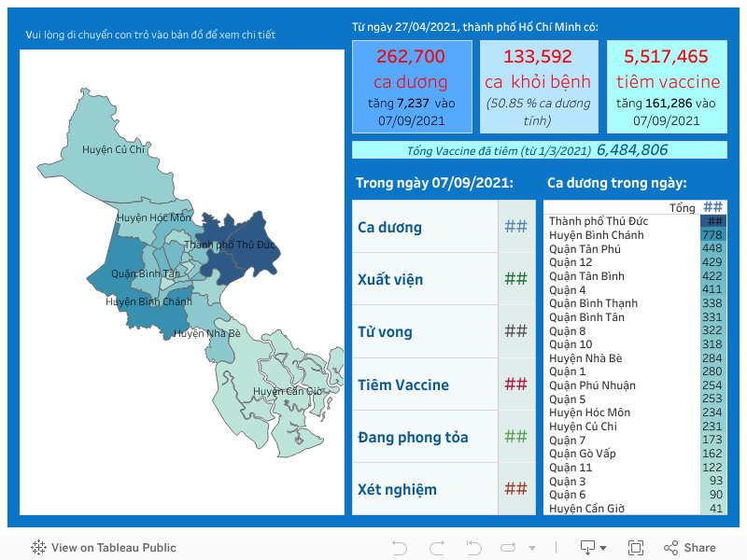Click value 231 in the Huyện Củ Chi row
Viewport: 747px width, 560px height.
pyautogui.click(x=712, y=427)
